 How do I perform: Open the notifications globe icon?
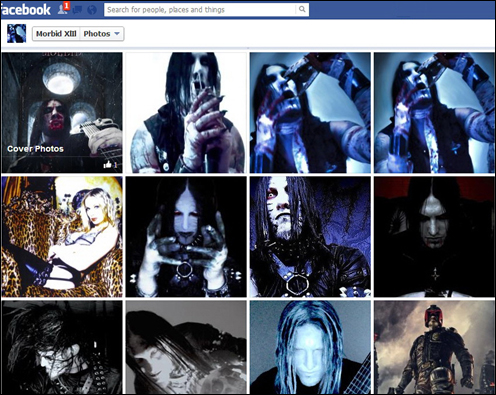pyautogui.click(x=92, y=10)
